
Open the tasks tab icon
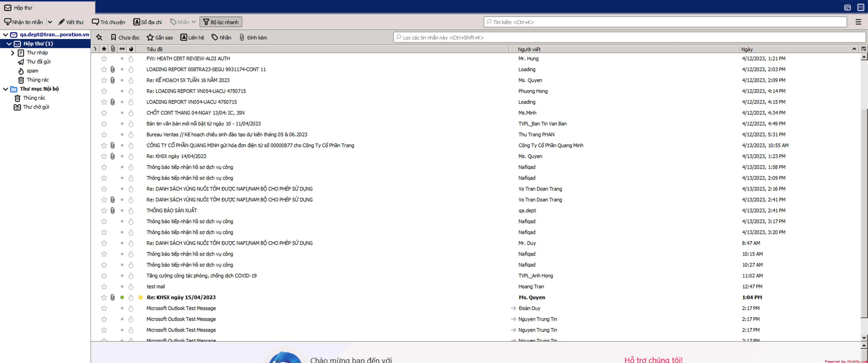click(861, 7)
